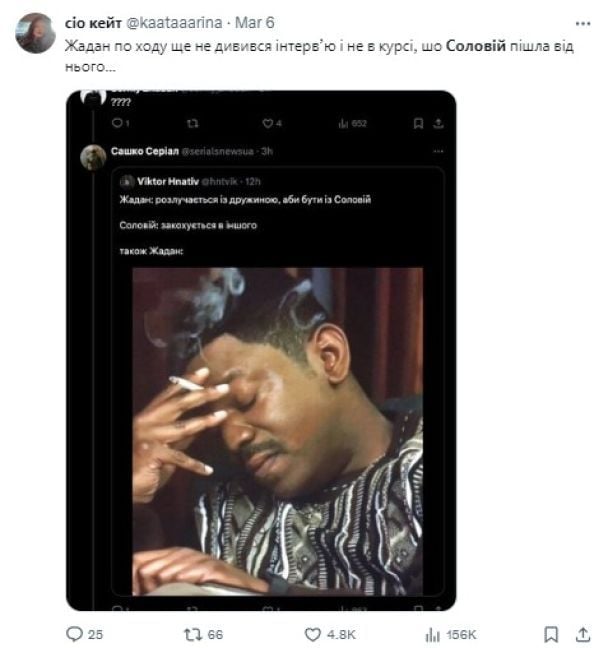Click Сашко Серіал's profile avatar
This screenshot has height=648, width=608.
click(x=93, y=156)
